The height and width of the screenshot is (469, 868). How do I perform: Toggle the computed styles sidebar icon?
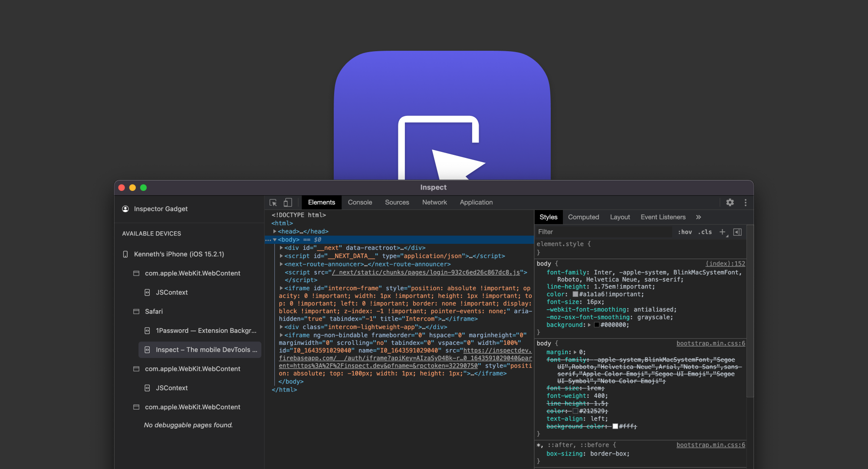click(737, 232)
